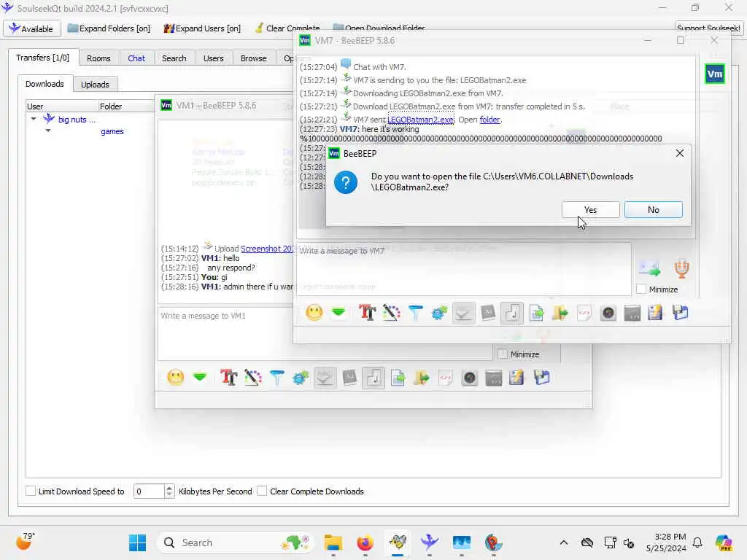747x560 pixels.
Task: Open font color picker in VM1 chat toolbar
Action: click(x=252, y=378)
